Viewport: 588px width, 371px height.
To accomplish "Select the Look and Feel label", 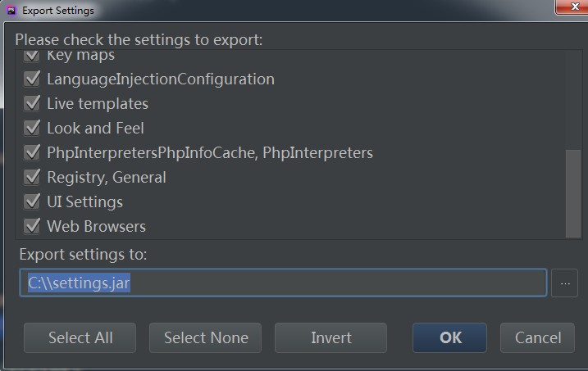I will point(95,128).
